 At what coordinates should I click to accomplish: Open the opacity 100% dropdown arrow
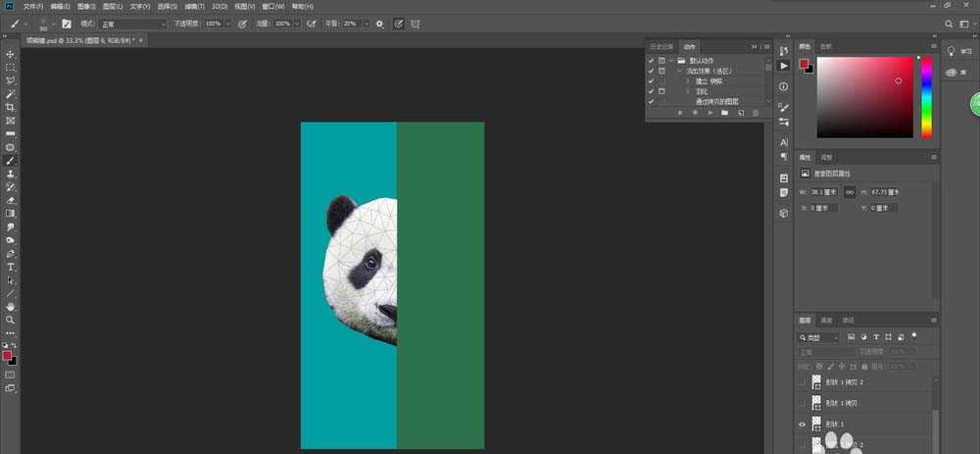(x=228, y=23)
